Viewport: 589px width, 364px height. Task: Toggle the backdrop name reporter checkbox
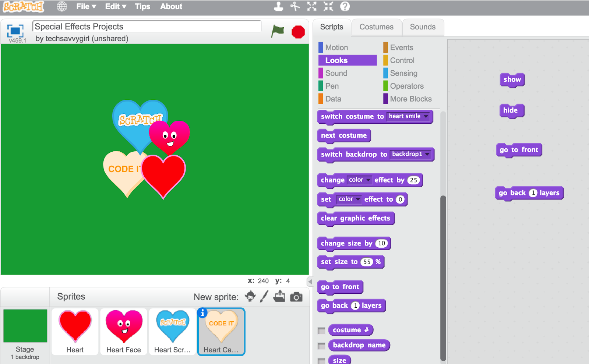pos(321,346)
